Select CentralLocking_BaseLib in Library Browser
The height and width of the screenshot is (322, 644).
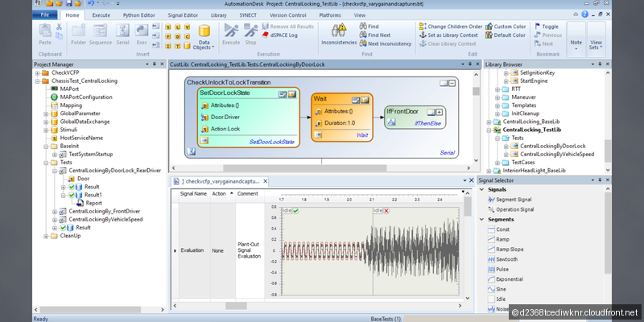[531, 122]
